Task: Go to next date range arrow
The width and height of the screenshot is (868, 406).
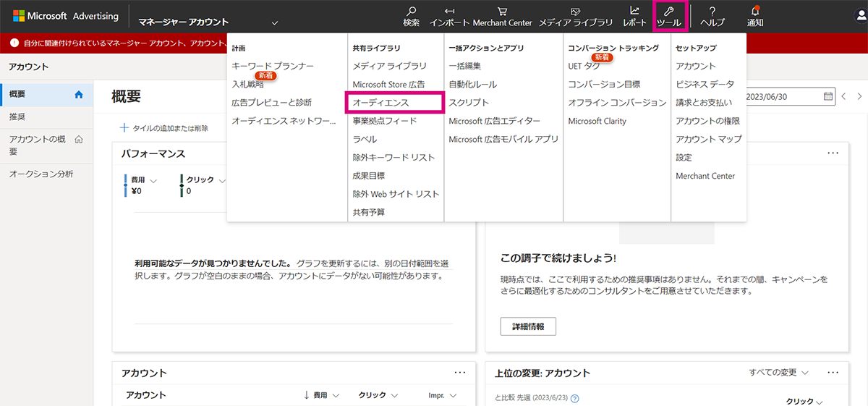Action: pos(859,96)
